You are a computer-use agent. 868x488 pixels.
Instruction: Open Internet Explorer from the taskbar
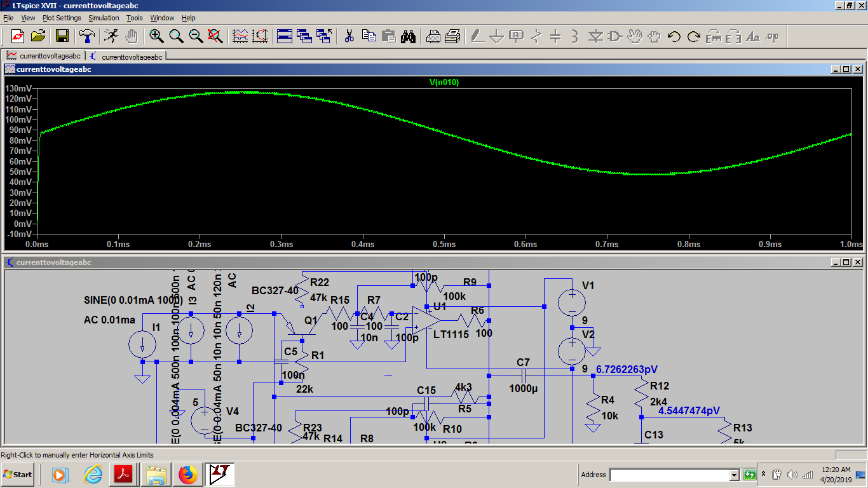pos(93,474)
